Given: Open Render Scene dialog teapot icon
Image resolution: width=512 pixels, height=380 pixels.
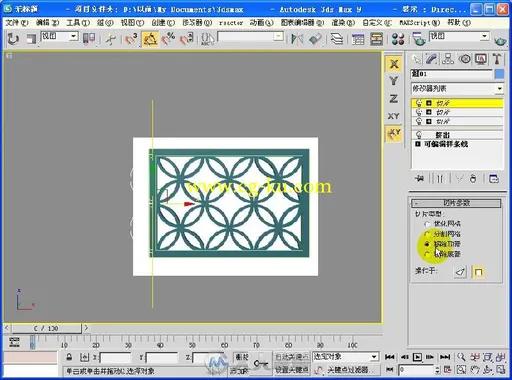Looking at the screenshot, I should 419,39.
